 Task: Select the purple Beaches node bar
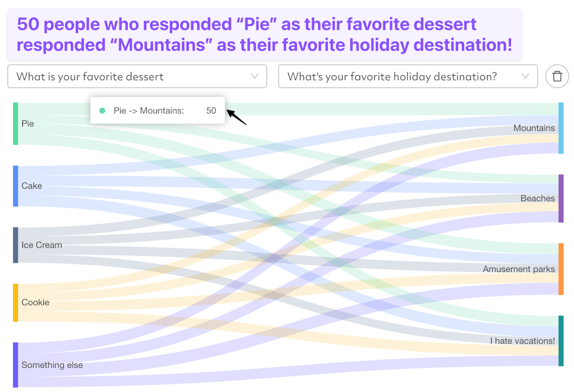[x=561, y=198]
